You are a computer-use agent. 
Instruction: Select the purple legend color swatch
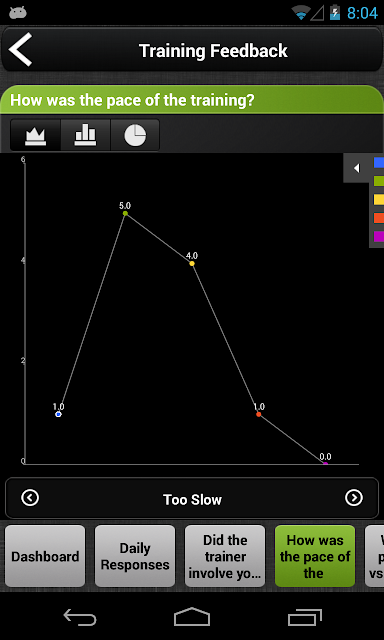pos(379,236)
